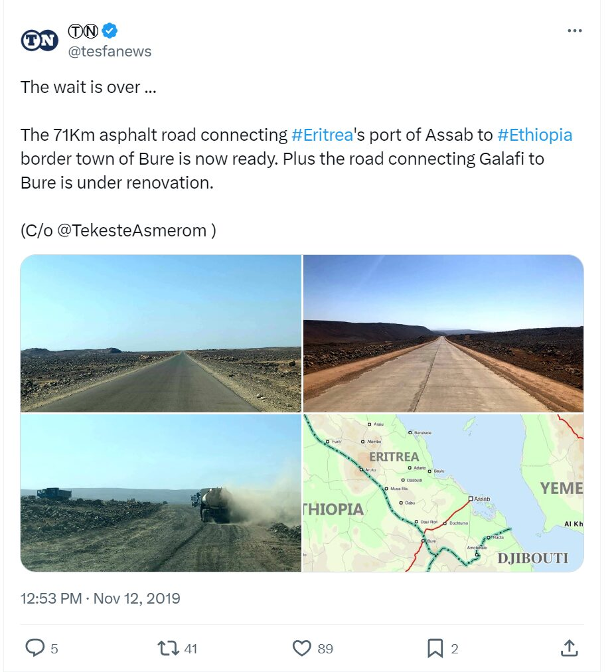Click the blue verified badge
The height and width of the screenshot is (672, 616).
pos(110,31)
